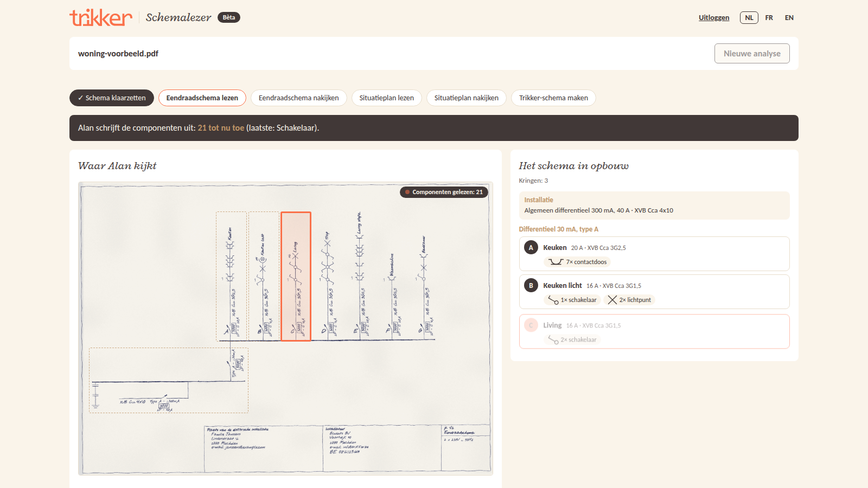Click the schakelaar switch icon in Keuken licht

pos(553,300)
